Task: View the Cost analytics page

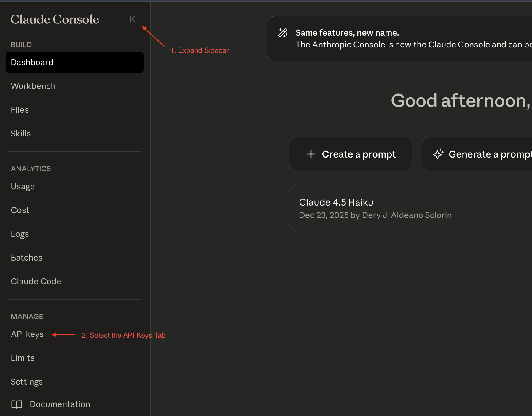Action: [x=20, y=210]
